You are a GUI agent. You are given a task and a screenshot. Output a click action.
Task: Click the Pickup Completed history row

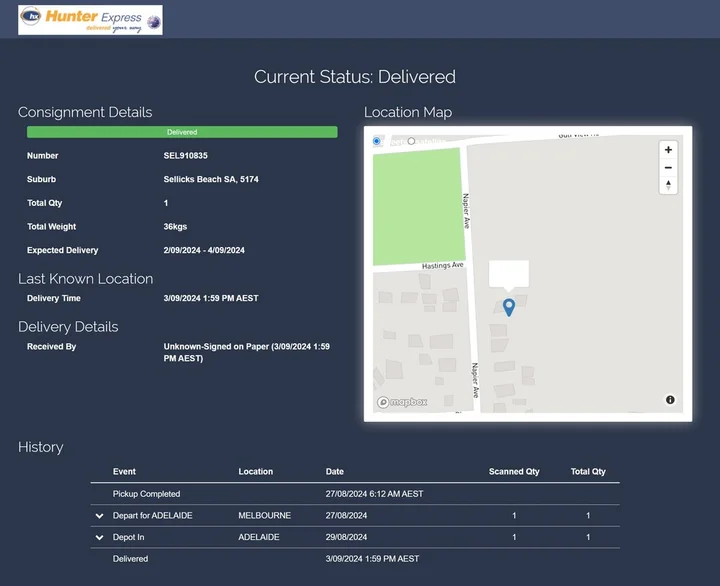coord(146,494)
